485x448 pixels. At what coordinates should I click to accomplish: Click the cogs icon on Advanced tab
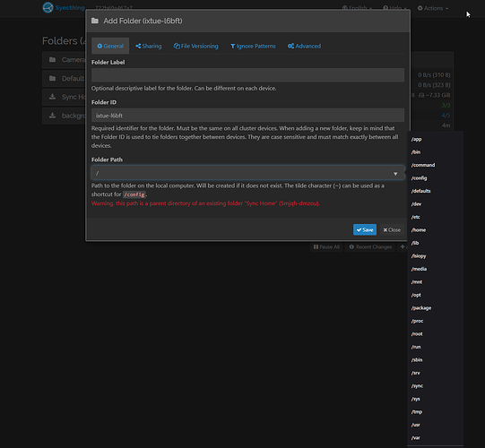(290, 46)
